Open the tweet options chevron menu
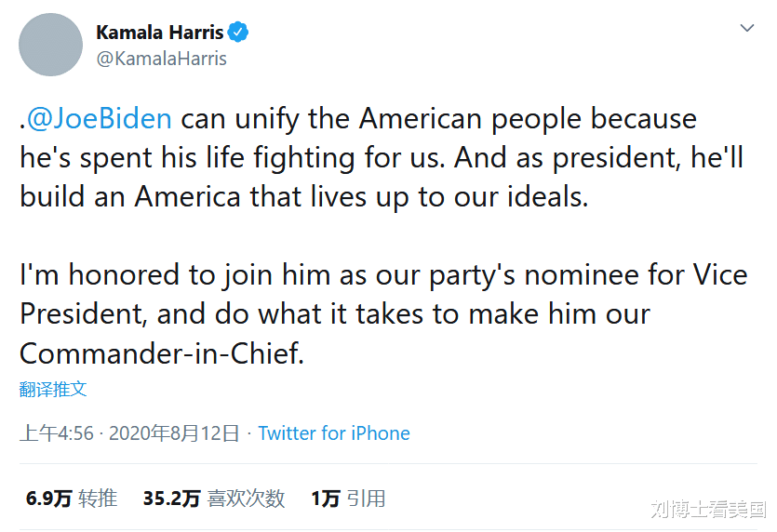777x532 pixels. [x=746, y=28]
